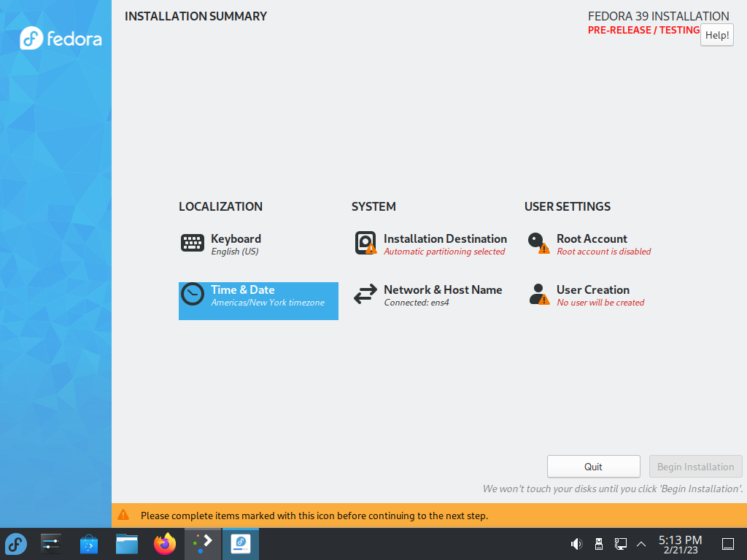Click the Fedora logo in the sidebar
Image resolution: width=747 pixels, height=560 pixels.
[61, 38]
